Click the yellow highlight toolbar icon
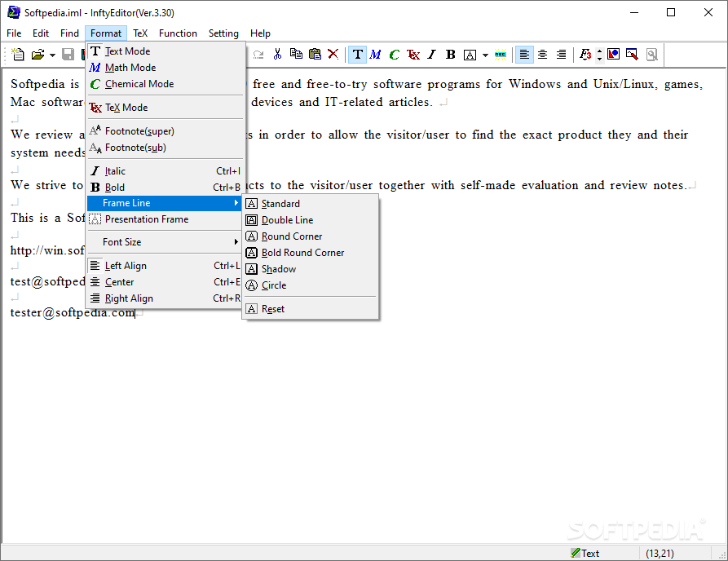 click(501, 55)
